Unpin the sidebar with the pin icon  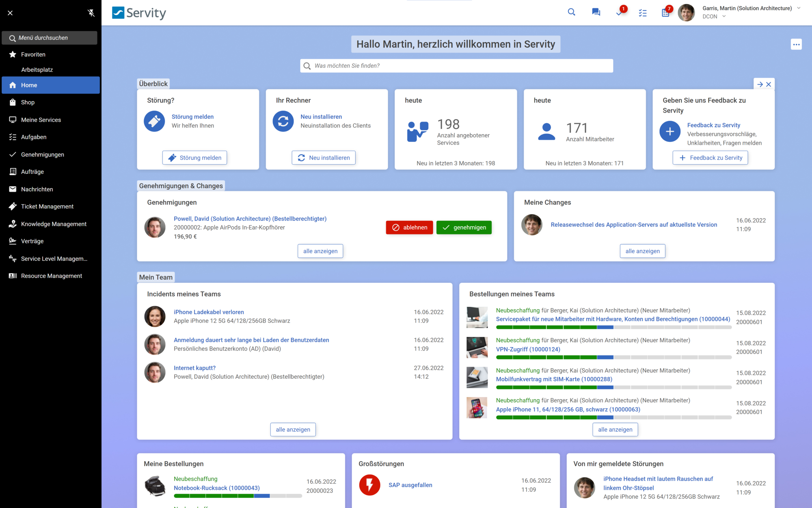pos(91,13)
